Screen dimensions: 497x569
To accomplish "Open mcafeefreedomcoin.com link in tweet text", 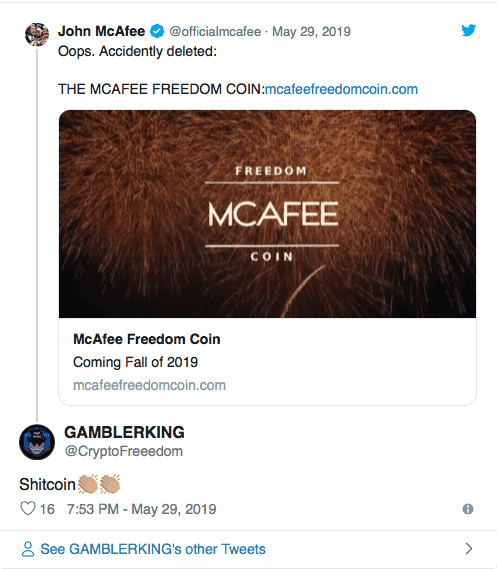I will coord(341,89).
